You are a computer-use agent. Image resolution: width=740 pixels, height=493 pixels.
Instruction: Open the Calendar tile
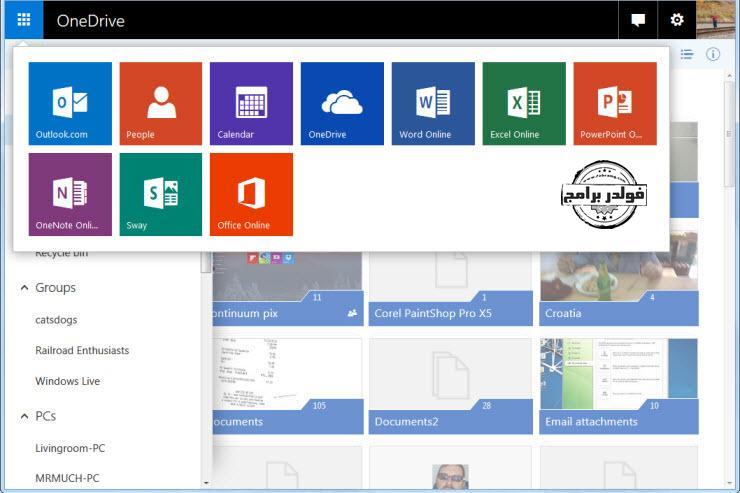[252, 103]
